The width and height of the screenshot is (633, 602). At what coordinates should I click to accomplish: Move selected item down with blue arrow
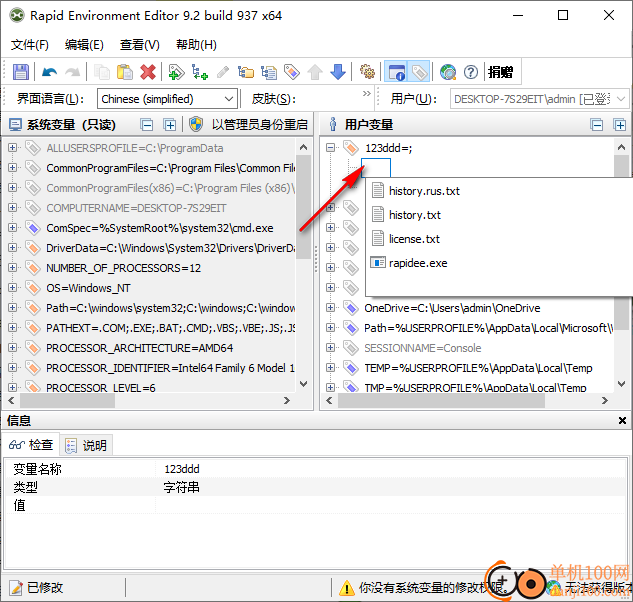(x=338, y=72)
